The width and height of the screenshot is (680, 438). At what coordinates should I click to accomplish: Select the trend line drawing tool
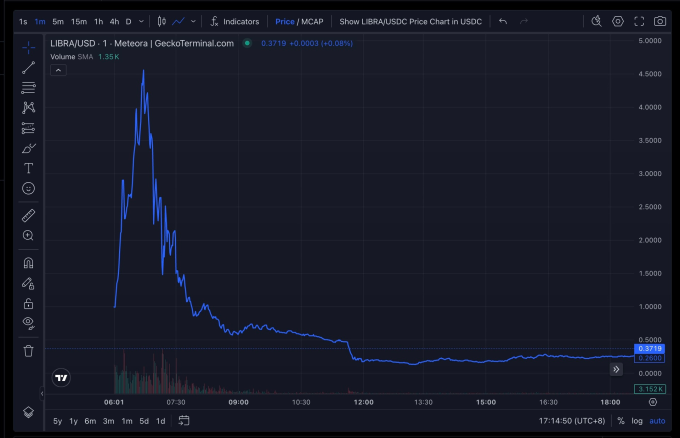[29, 68]
